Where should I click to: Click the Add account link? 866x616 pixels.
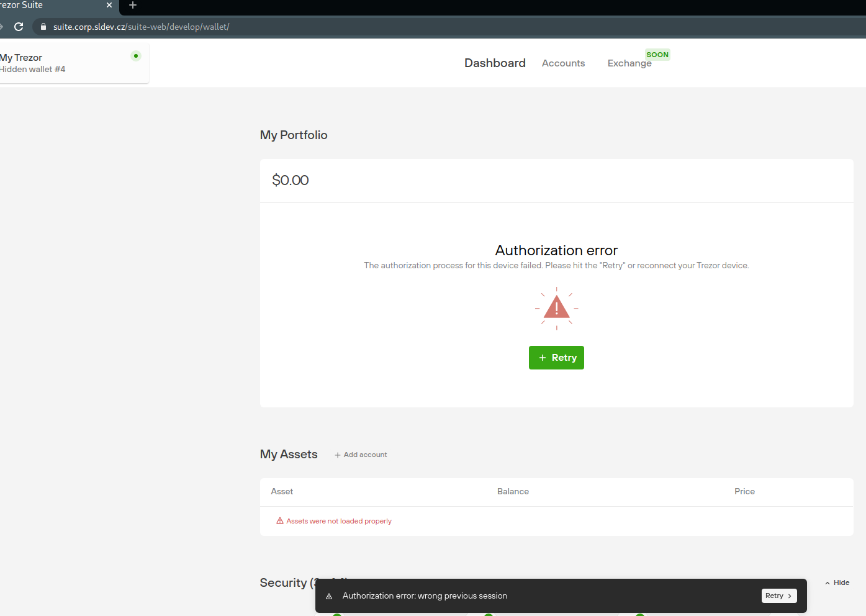click(x=365, y=454)
